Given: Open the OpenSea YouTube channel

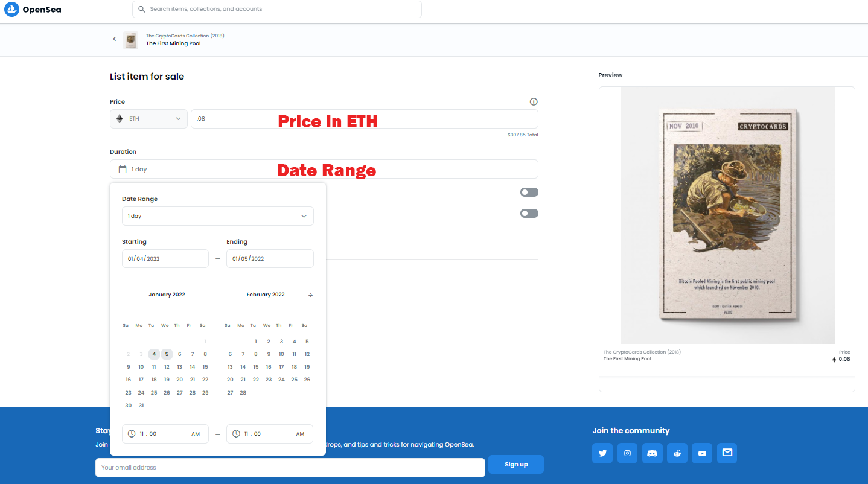Looking at the screenshot, I should click(x=701, y=453).
